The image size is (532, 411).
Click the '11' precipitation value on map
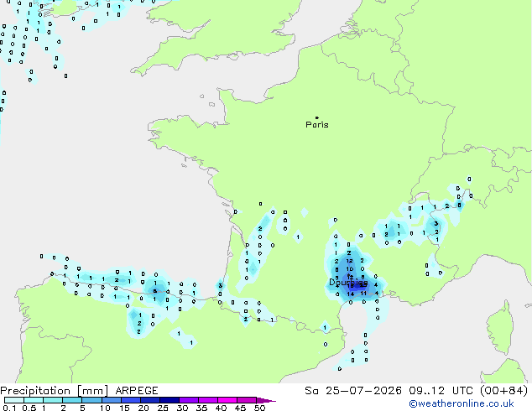pos(363,294)
